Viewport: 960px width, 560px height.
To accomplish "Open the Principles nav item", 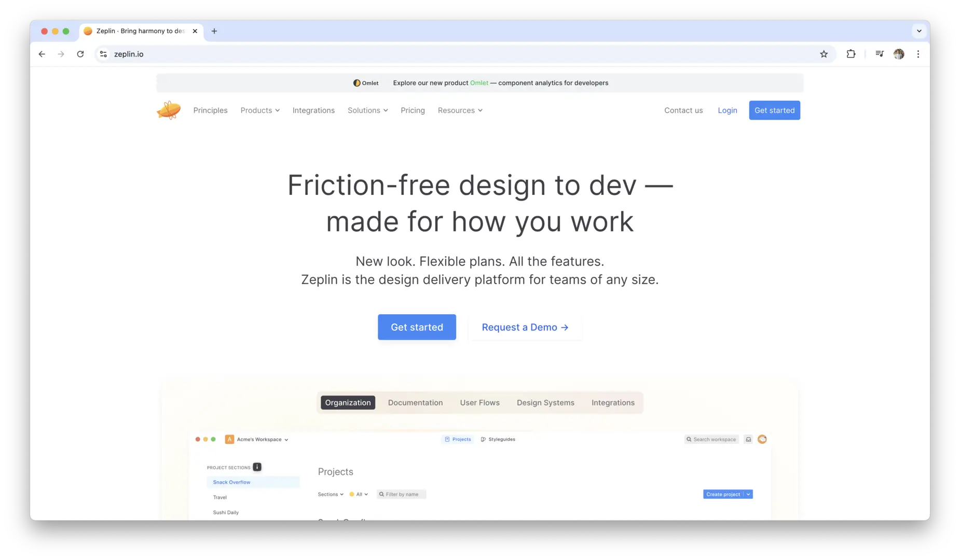I will point(210,110).
